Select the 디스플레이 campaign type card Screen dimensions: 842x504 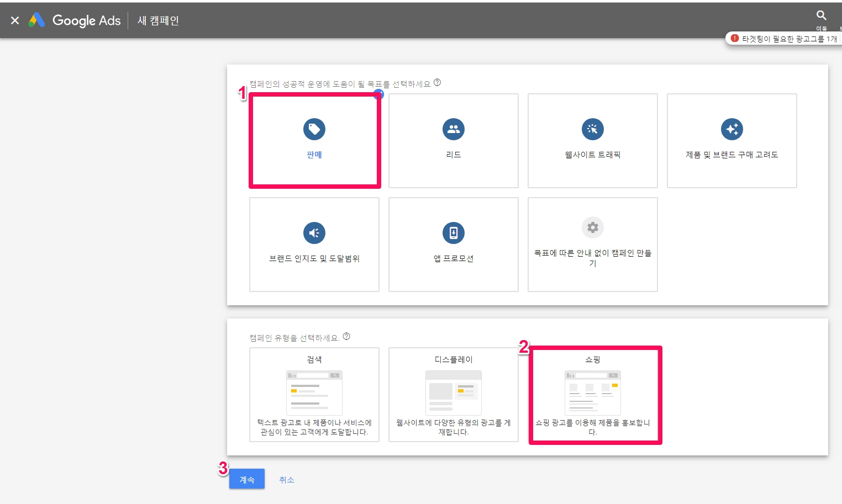pyautogui.click(x=453, y=394)
